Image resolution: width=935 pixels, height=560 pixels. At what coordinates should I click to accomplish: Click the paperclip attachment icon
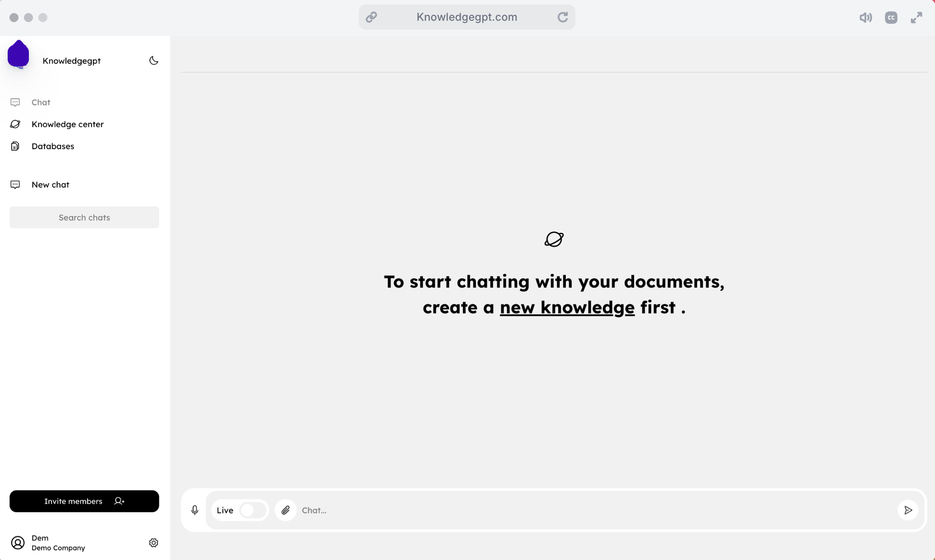click(x=286, y=510)
